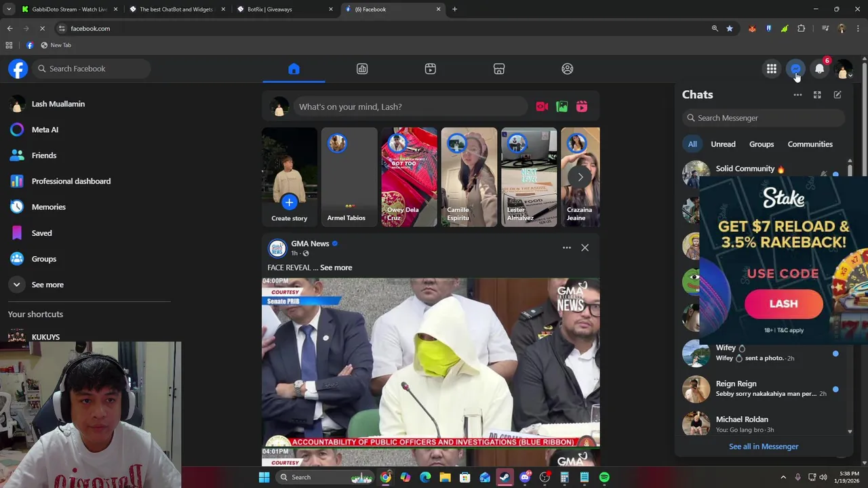This screenshot has height=488, width=868.
Task: Open the Windows Start menu
Action: coord(264,477)
